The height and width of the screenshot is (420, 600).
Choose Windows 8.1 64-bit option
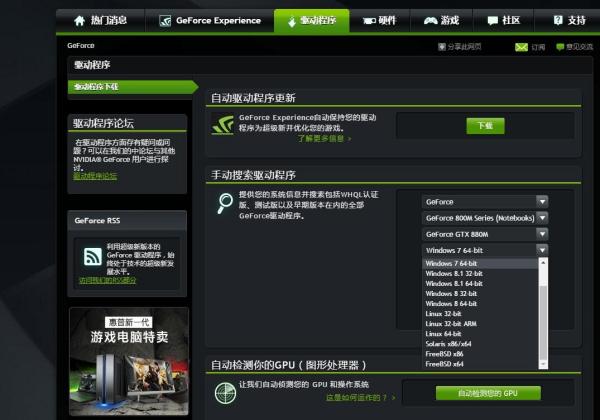[x=480, y=283]
